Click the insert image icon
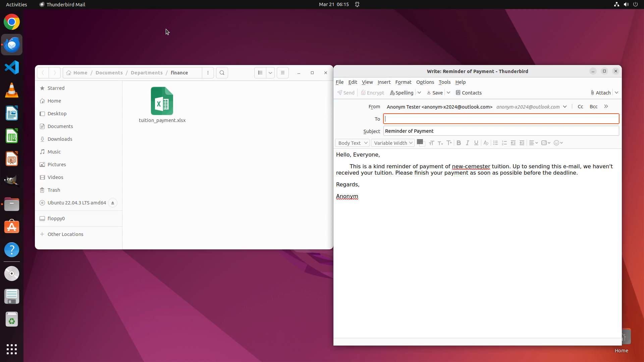Screen dimensions: 644x362 point(546,143)
